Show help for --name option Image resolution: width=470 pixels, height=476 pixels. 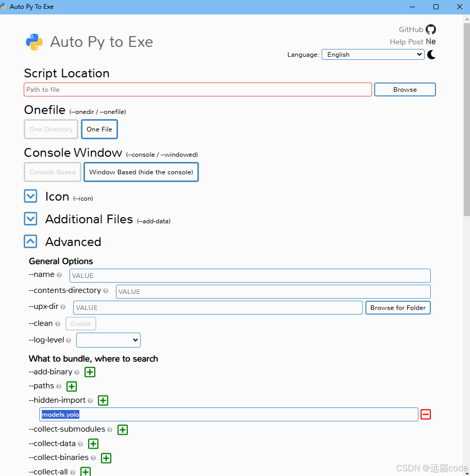[x=59, y=275]
